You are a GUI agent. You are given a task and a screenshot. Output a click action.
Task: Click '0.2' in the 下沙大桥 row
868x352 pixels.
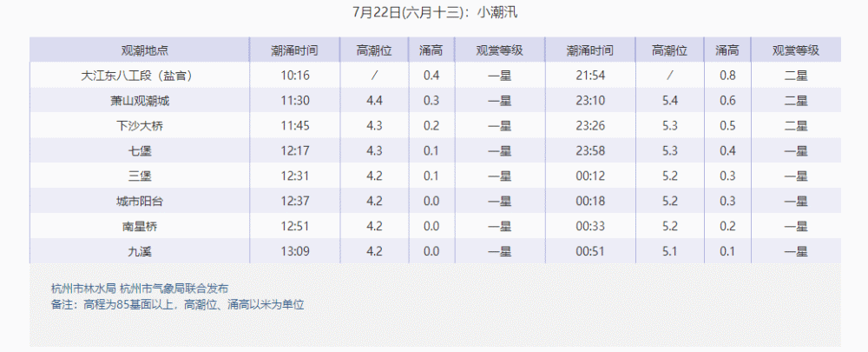431,126
